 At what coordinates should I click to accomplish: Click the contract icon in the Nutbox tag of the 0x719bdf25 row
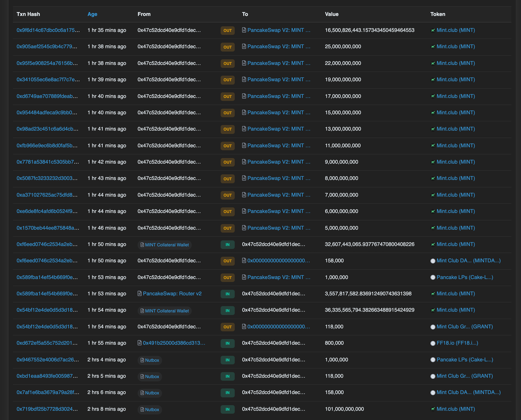(142, 410)
